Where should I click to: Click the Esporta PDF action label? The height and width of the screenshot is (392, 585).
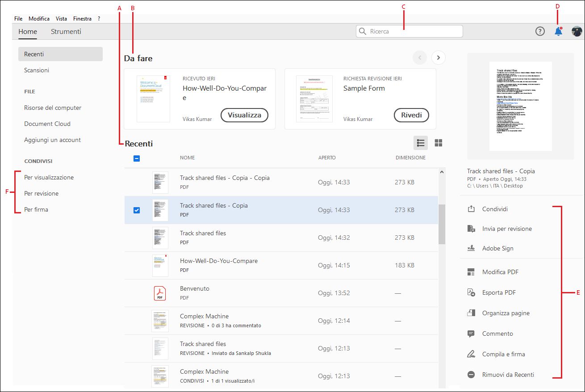(499, 292)
